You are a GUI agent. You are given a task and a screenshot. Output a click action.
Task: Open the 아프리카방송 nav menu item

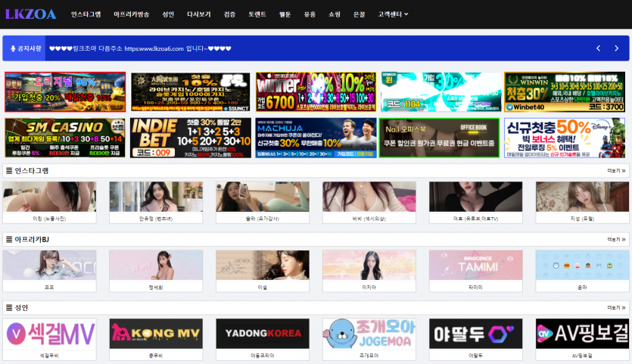coord(132,14)
